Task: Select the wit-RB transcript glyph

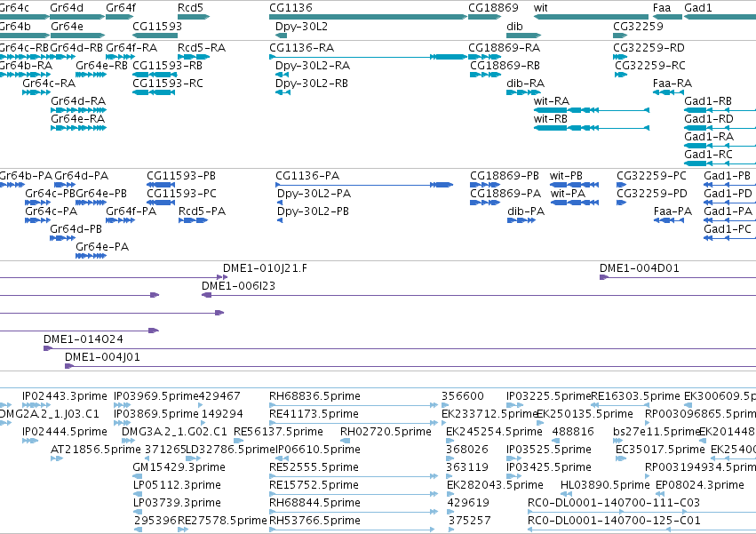Action: [x=591, y=128]
